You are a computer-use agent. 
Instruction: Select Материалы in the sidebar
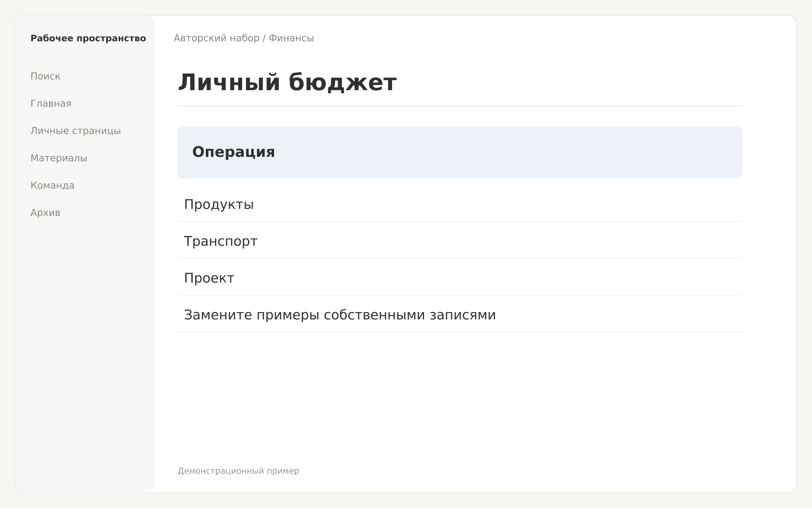pyautogui.click(x=59, y=158)
